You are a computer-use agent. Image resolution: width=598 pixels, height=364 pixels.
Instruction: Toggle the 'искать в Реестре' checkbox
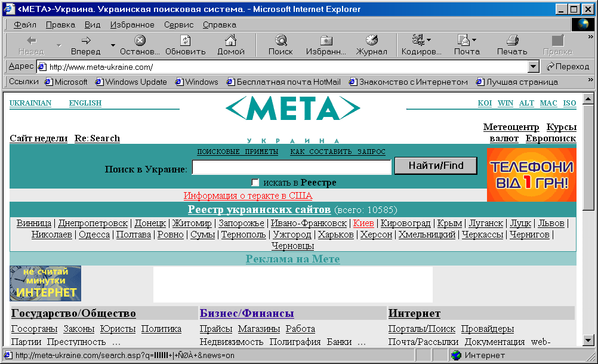coord(255,183)
